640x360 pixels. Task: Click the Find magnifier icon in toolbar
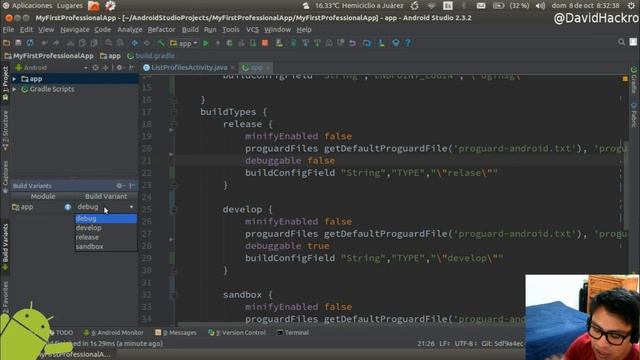pos(108,43)
